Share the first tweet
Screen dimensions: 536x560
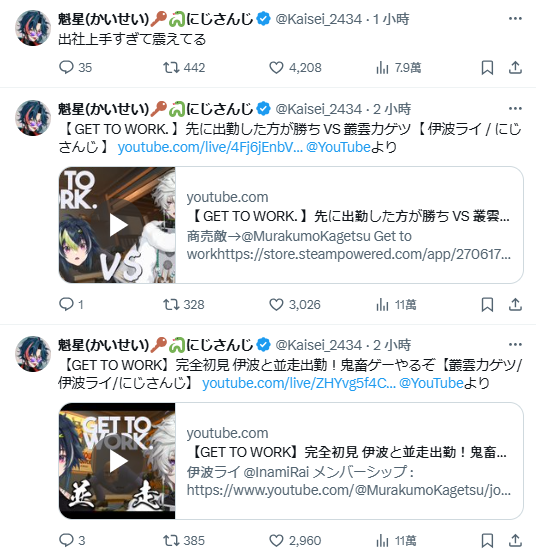[515, 68]
